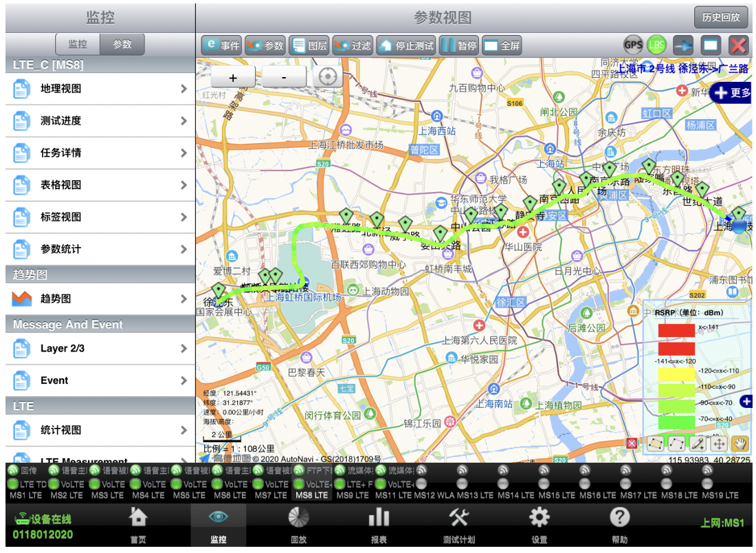Open the 趋势图 trend chart entry
The height and width of the screenshot is (553, 756).
tap(100, 299)
